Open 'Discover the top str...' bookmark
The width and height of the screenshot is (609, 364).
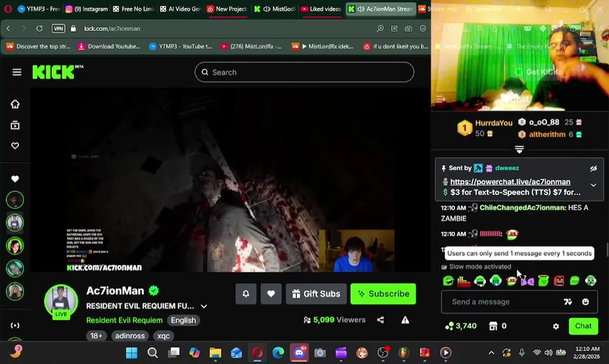pos(38,47)
